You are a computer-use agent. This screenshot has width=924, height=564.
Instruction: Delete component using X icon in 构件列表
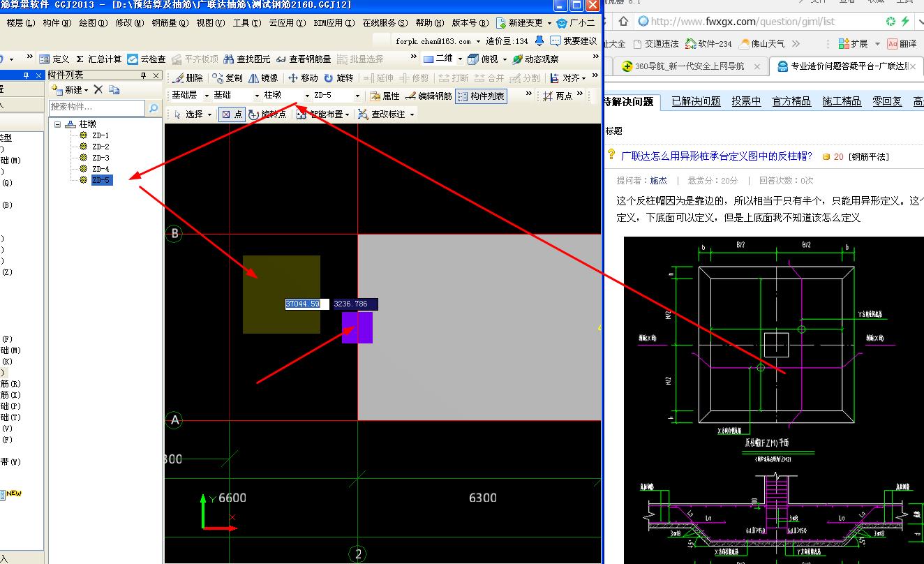coord(98,89)
